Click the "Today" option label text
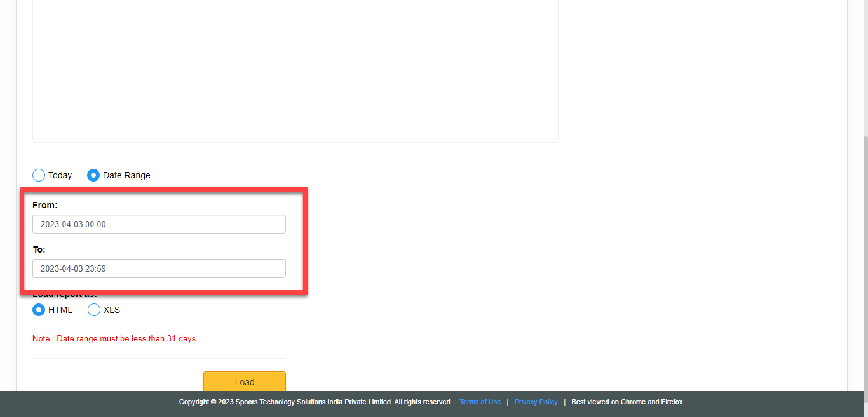Screen dimensions: 868x417 [60, 175]
